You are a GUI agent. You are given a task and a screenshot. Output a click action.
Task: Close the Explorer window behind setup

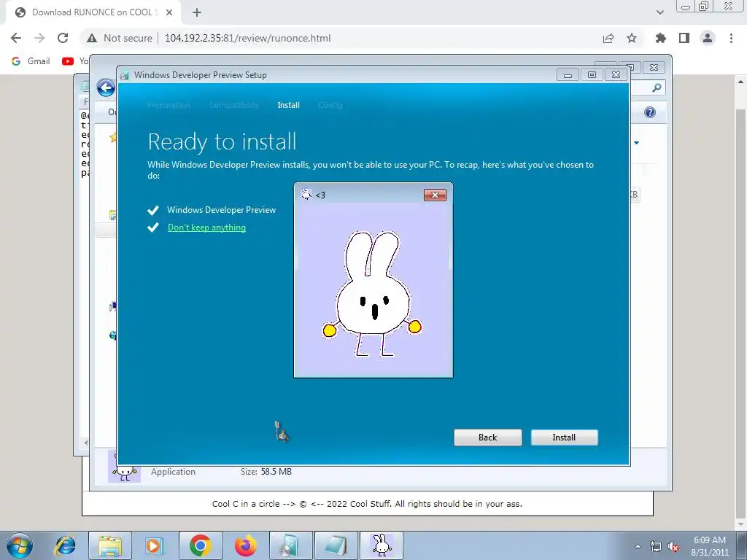654,68
